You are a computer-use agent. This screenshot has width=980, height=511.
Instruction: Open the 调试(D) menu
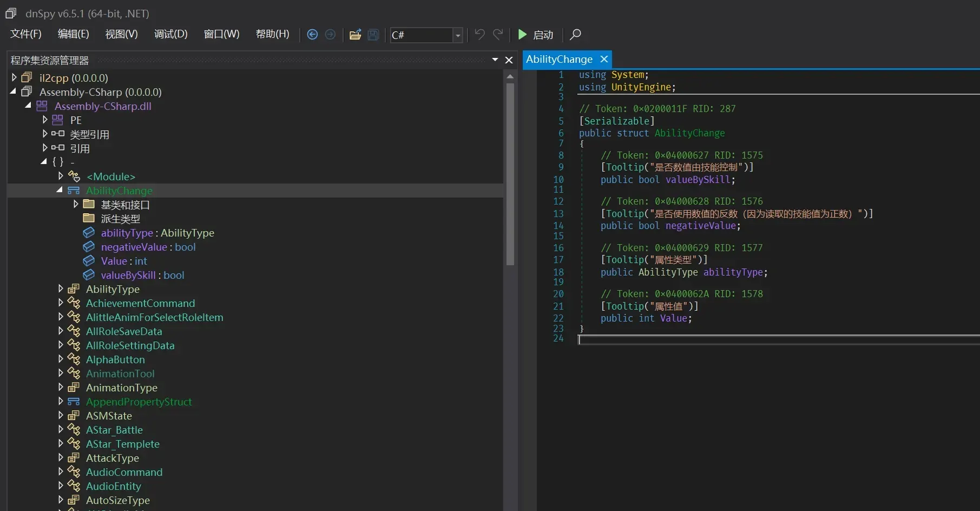[x=171, y=34]
